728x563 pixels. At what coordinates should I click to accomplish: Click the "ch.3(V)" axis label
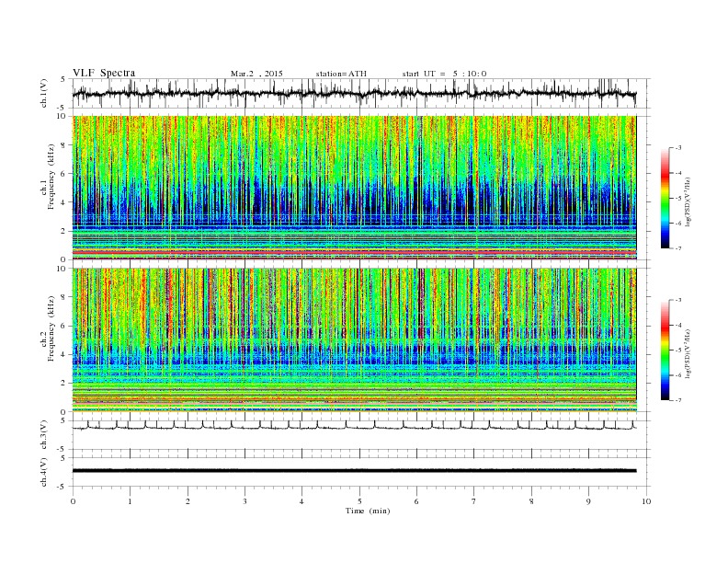[x=45, y=435]
